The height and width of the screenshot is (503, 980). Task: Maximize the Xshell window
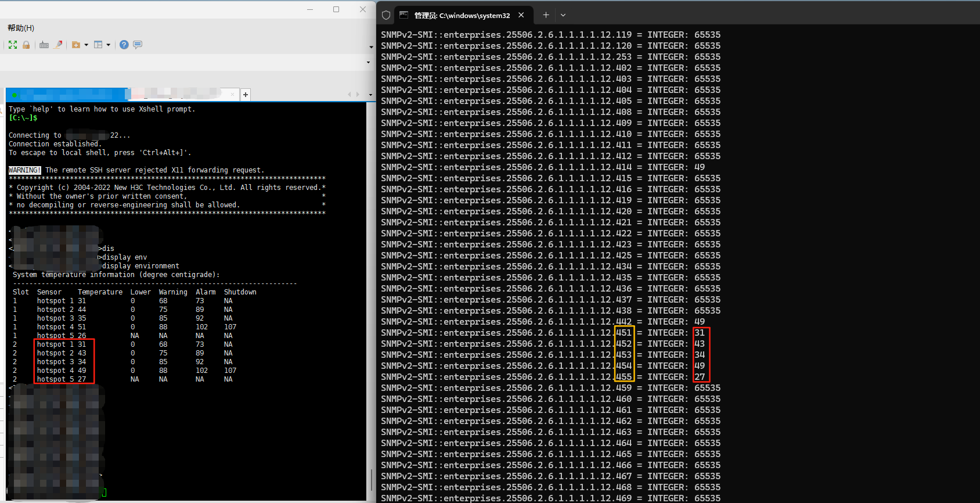pyautogui.click(x=336, y=9)
